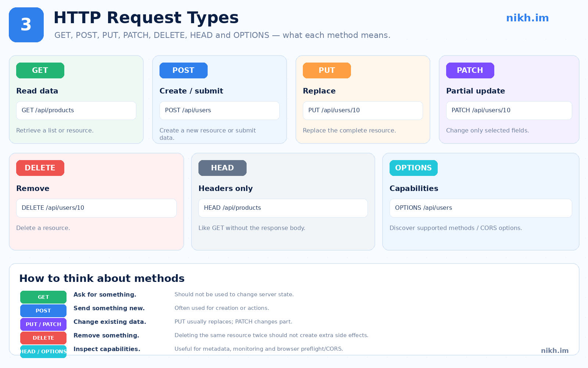Screen dimensions: 588x368
Task: Open the nikh.im link in the header
Action: pyautogui.click(x=527, y=18)
